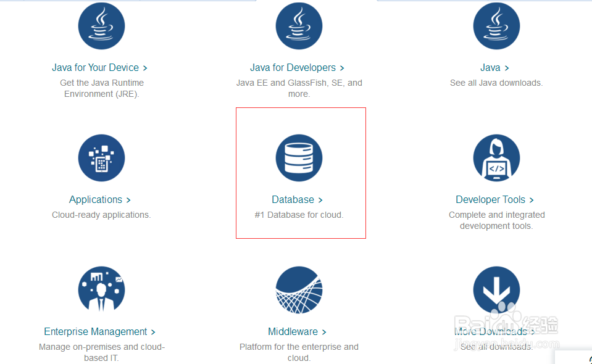The image size is (592, 364).
Task: Open the Java downloads link
Action: pyautogui.click(x=494, y=67)
